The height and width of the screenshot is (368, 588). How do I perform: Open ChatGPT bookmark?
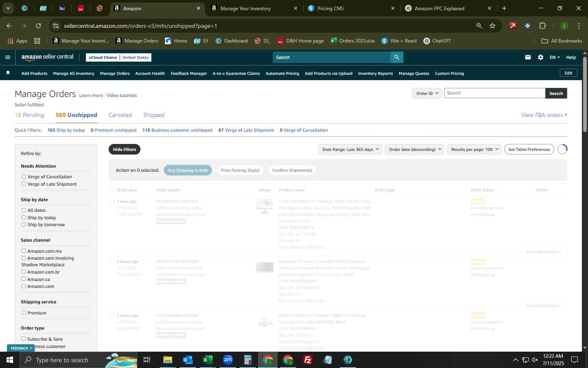[x=437, y=41]
